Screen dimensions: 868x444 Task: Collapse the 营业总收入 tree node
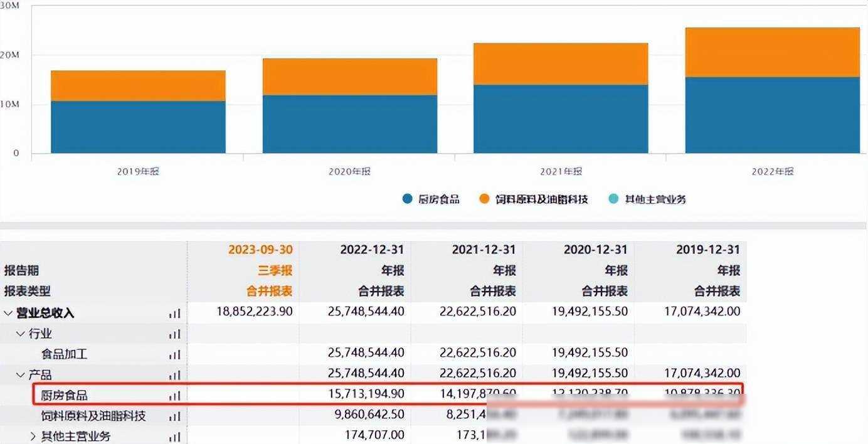coord(8,313)
